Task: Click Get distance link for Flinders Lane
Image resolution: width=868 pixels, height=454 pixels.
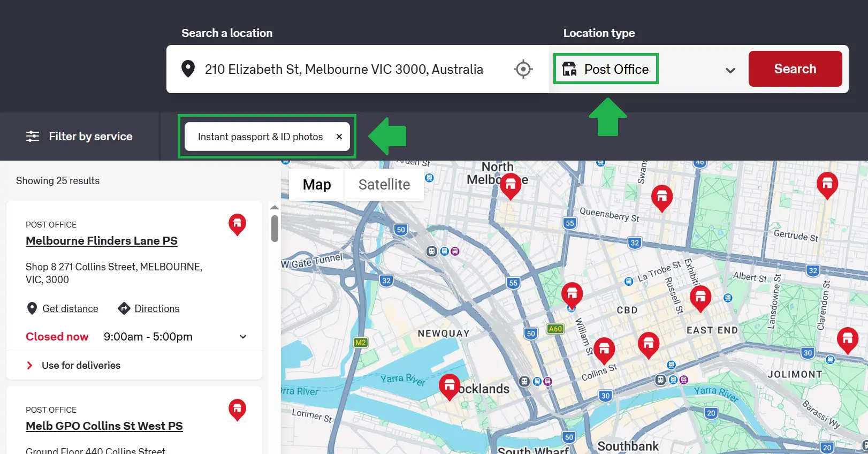Action: (70, 308)
